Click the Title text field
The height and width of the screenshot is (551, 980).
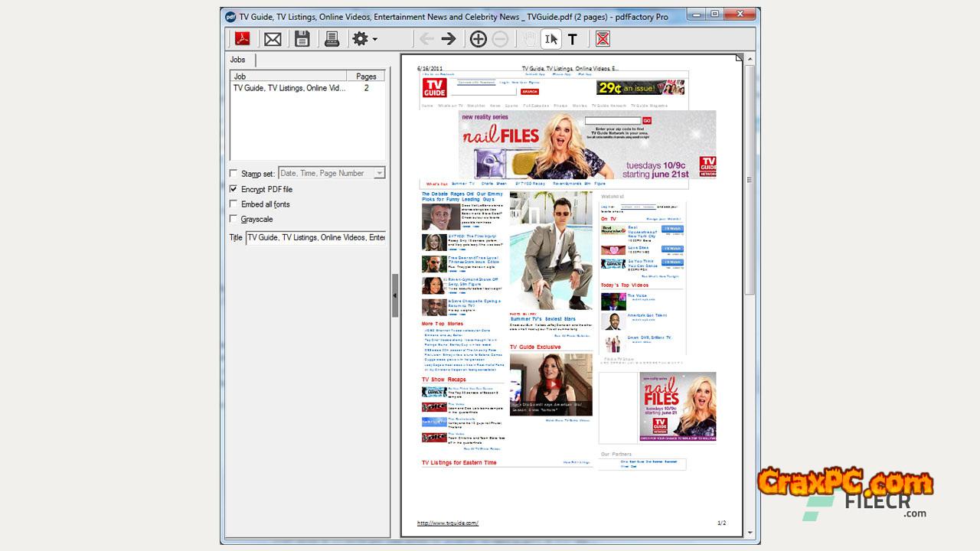[x=315, y=238]
